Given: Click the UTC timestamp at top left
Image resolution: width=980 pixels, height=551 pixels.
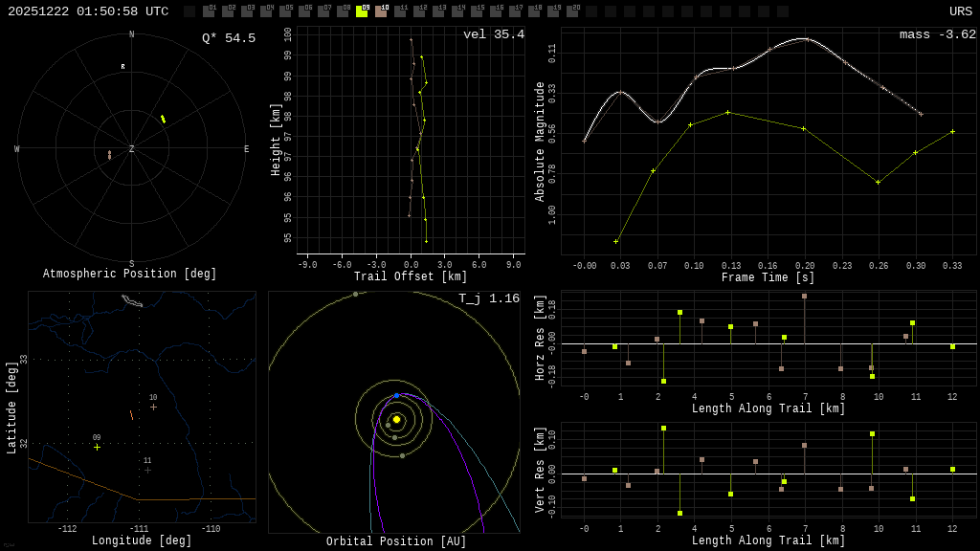Looking at the screenshot, I should tap(88, 11).
